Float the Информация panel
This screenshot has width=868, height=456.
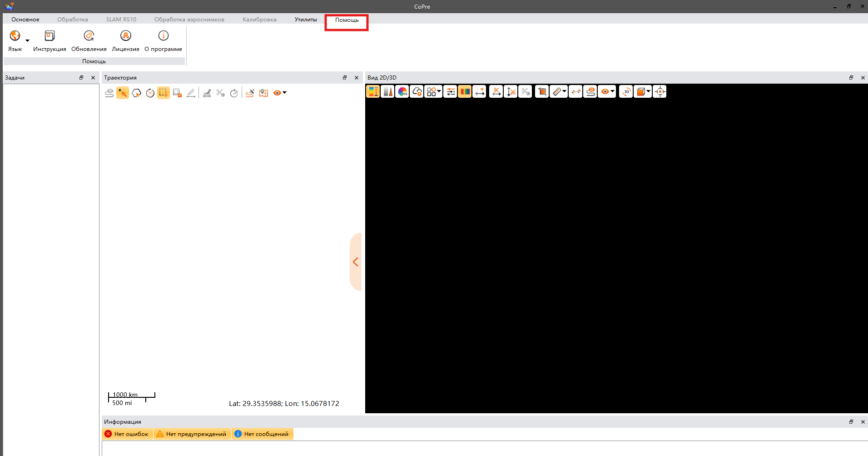click(851, 422)
